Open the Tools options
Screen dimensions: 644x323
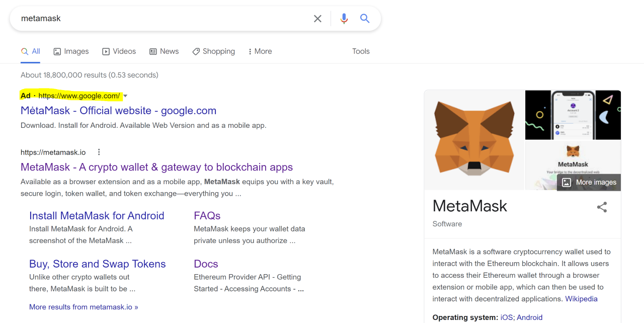tap(361, 51)
